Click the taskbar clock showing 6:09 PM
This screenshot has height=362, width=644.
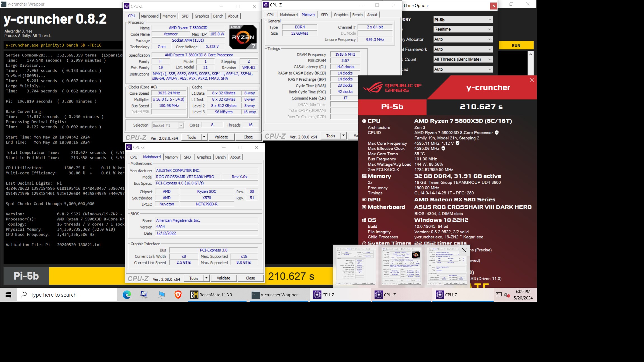[x=523, y=295]
